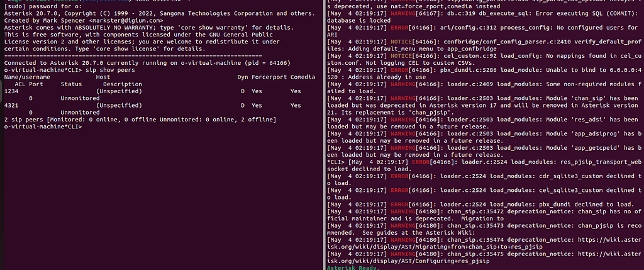Click the '2 sip peers' summary line
Viewport: 644px width, 270px height.
coord(140,119)
